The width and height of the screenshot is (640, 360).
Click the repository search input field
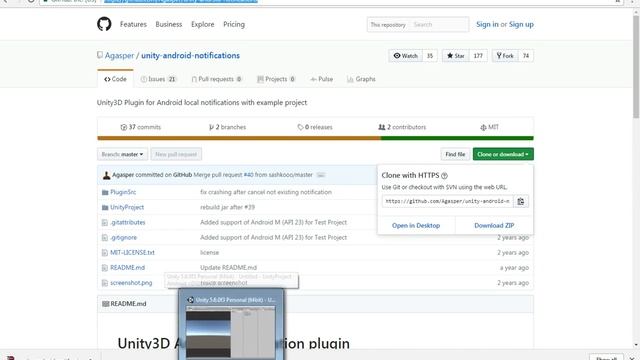[x=439, y=25]
